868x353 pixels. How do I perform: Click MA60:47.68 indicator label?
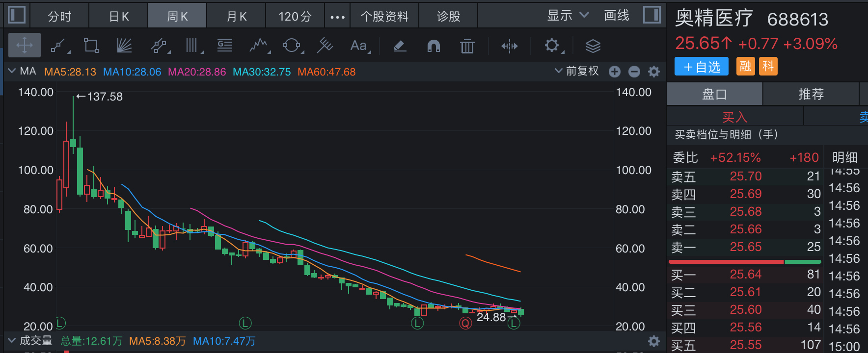[326, 72]
